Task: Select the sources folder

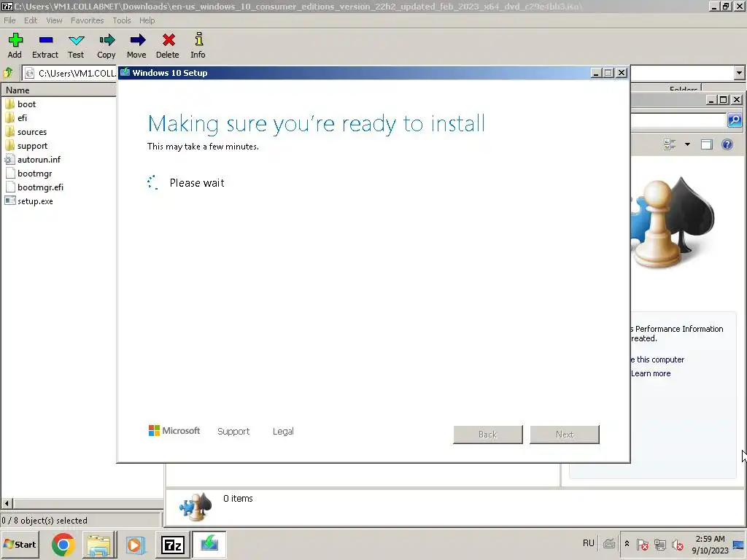Action: click(x=26, y=132)
